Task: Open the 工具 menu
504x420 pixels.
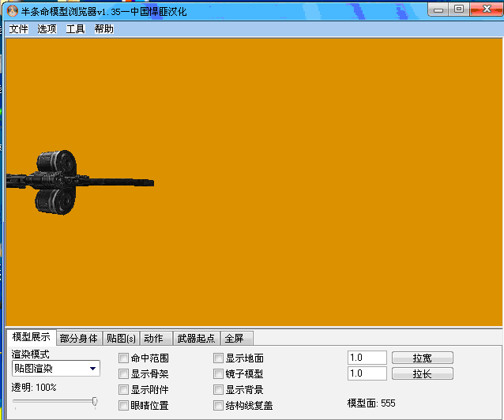Action: pos(75,29)
